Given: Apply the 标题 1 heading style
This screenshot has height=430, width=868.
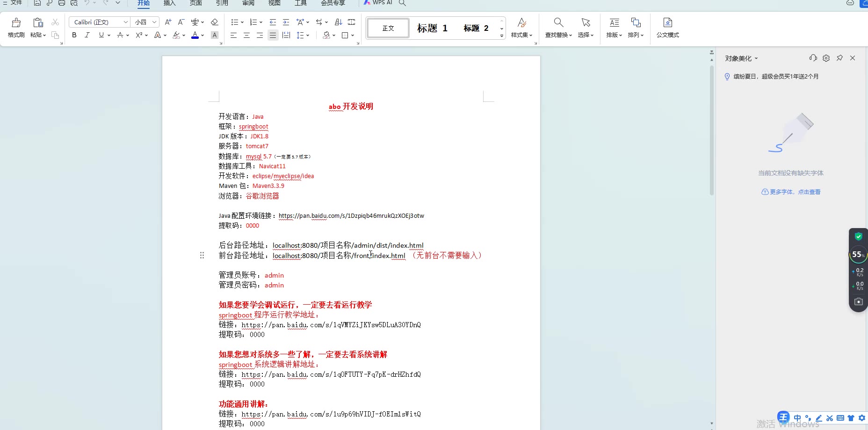Looking at the screenshot, I should (432, 28).
